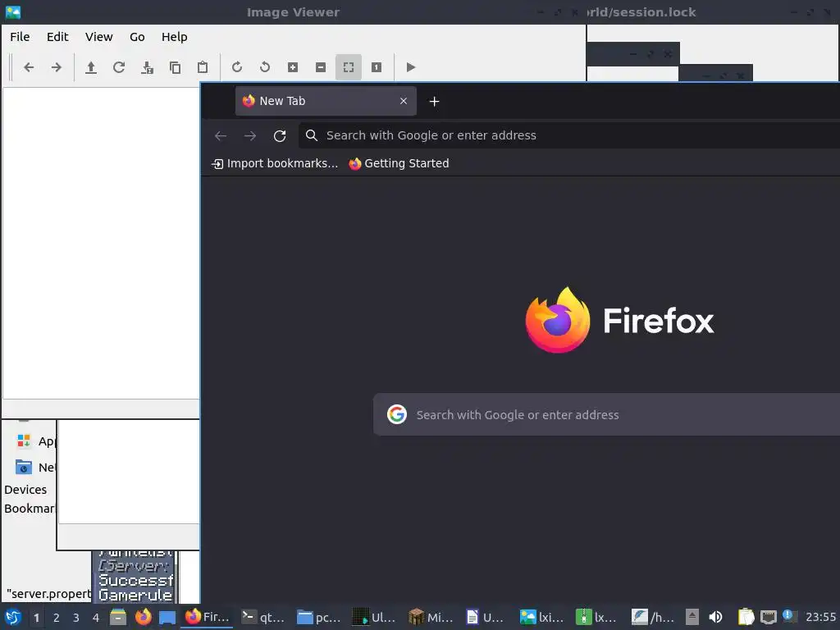Rotate the image clockwise
The width and height of the screenshot is (840, 630).
coord(237,67)
